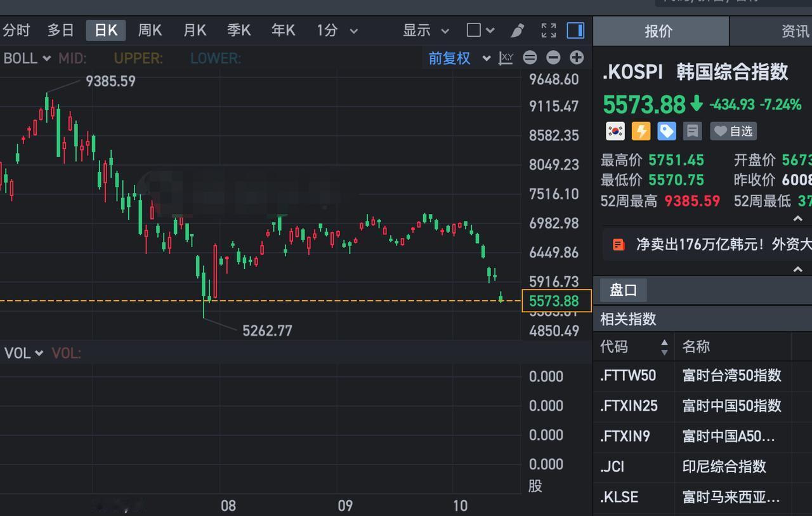This screenshot has width=812, height=516.
Task: Collapse the news headline section
Action: pos(798,269)
